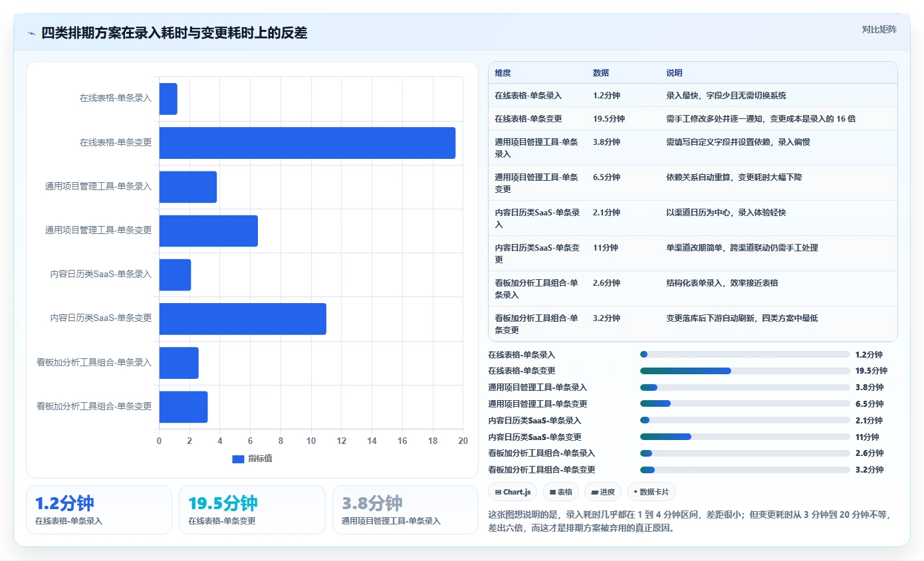
Task: Click the 对比矩阵 label in header
Action: pyautogui.click(x=879, y=29)
